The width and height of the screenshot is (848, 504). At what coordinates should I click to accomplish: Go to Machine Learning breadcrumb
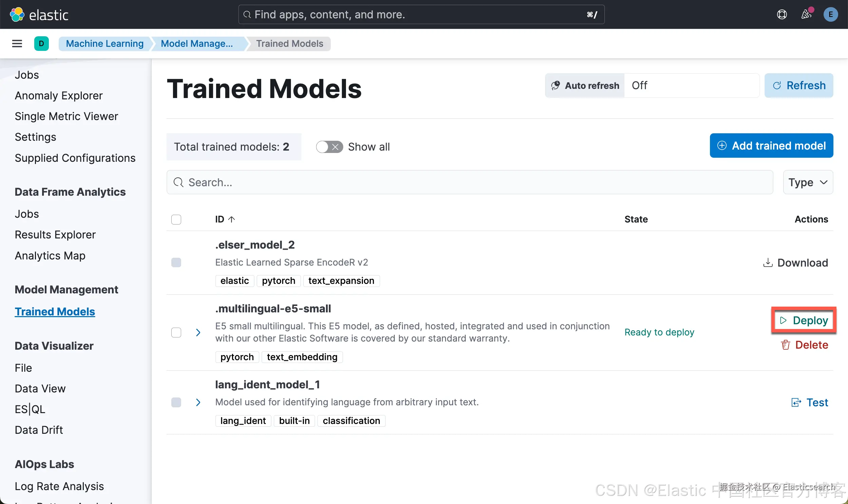pyautogui.click(x=104, y=43)
